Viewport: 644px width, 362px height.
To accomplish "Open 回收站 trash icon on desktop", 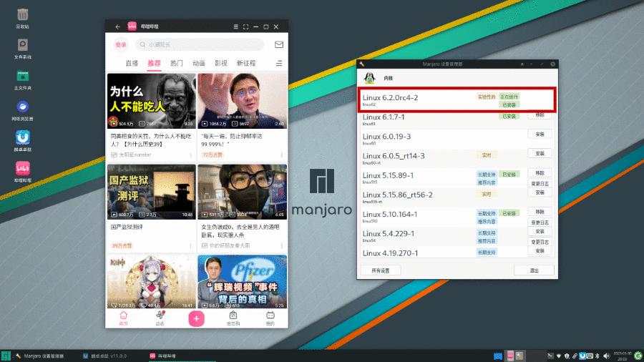I will (x=22, y=16).
